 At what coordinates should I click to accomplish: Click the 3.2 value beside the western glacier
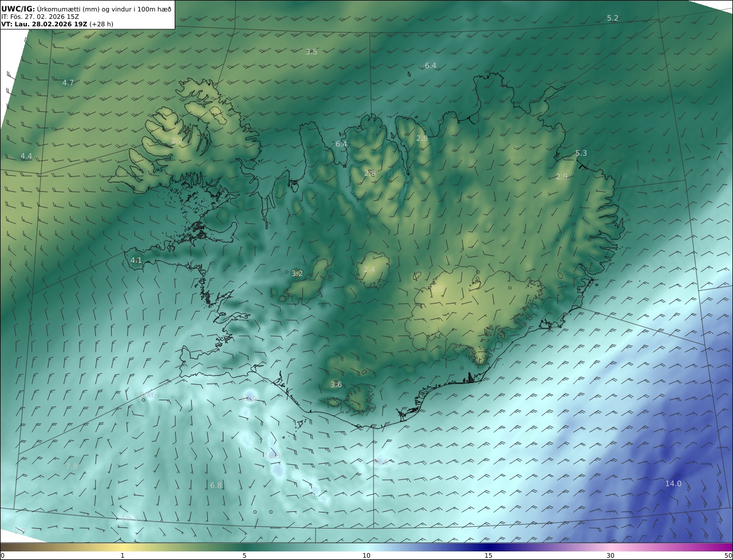(297, 274)
